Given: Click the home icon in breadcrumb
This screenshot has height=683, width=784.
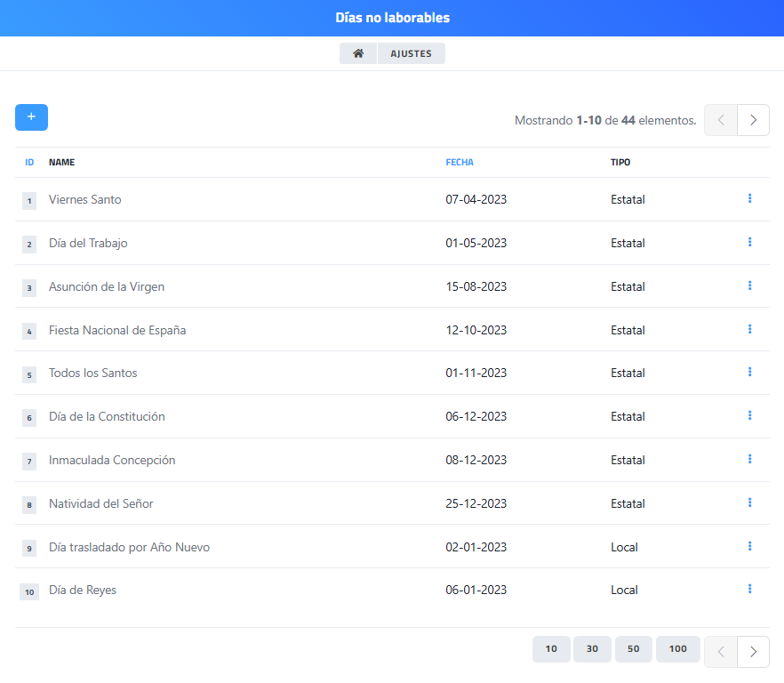Looking at the screenshot, I should click(x=358, y=53).
